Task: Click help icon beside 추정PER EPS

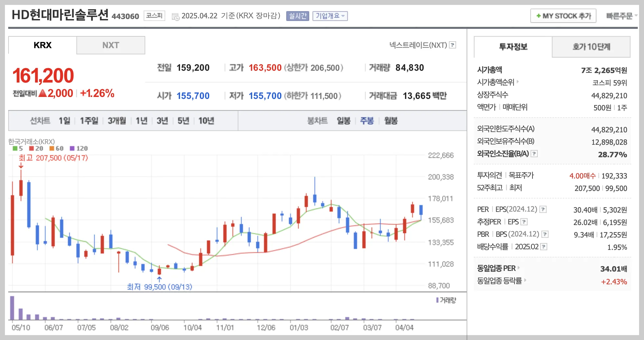Action: [x=524, y=222]
